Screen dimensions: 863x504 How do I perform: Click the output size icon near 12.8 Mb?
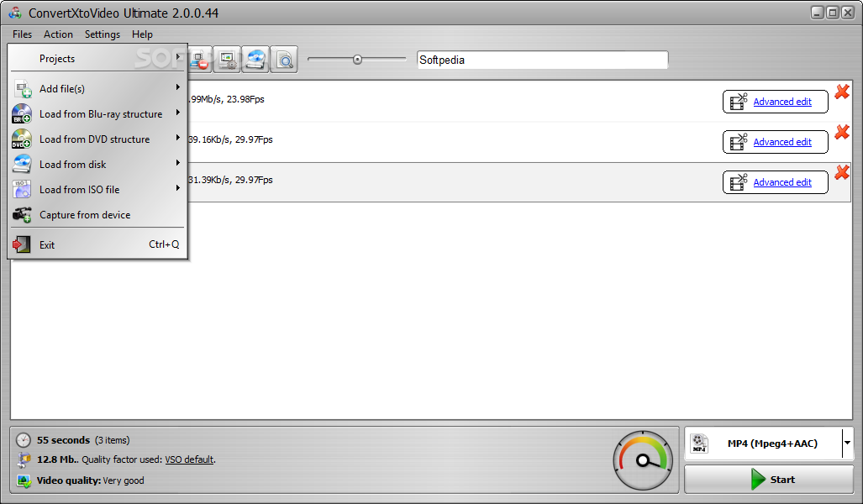tap(24, 459)
